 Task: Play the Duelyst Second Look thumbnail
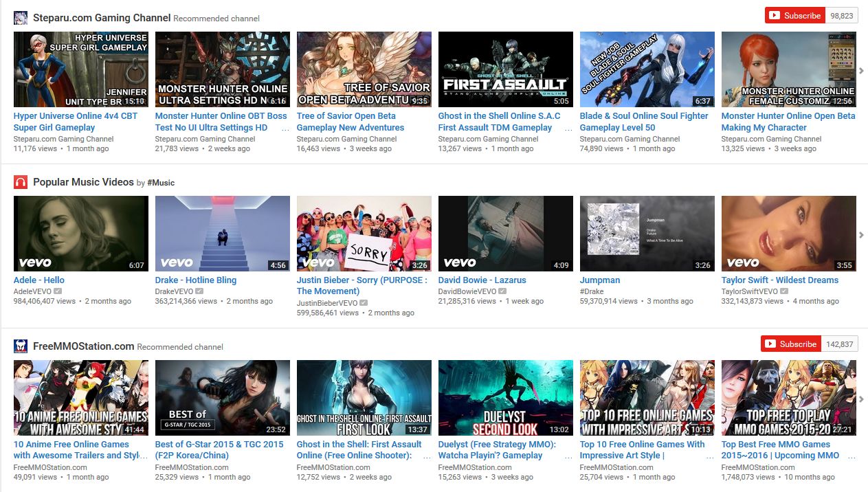(506, 398)
